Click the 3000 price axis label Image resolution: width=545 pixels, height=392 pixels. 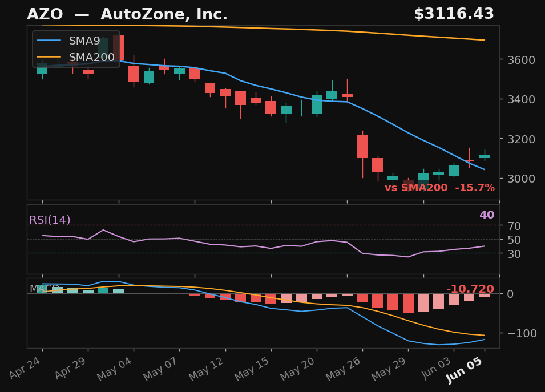[x=521, y=179]
